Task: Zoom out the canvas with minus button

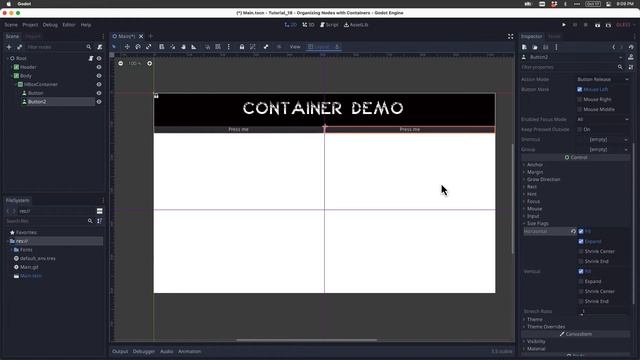Action: pos(120,63)
